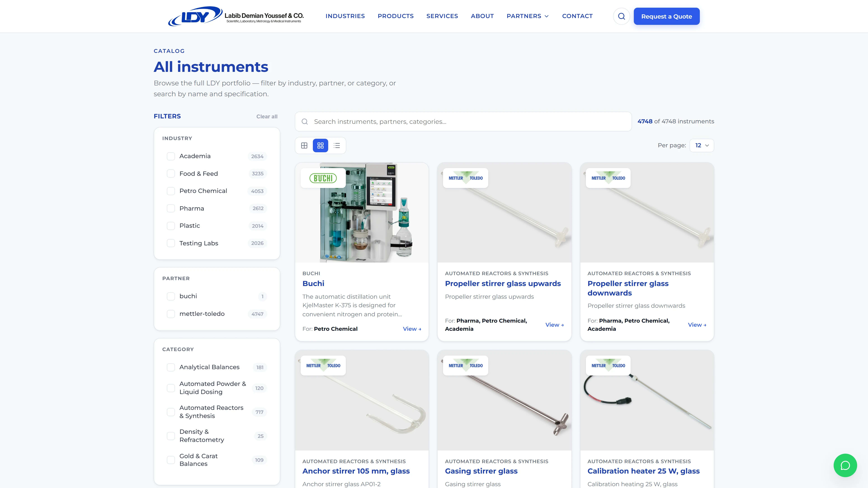Open Calibration heater 25 W, glass title

[x=643, y=471]
